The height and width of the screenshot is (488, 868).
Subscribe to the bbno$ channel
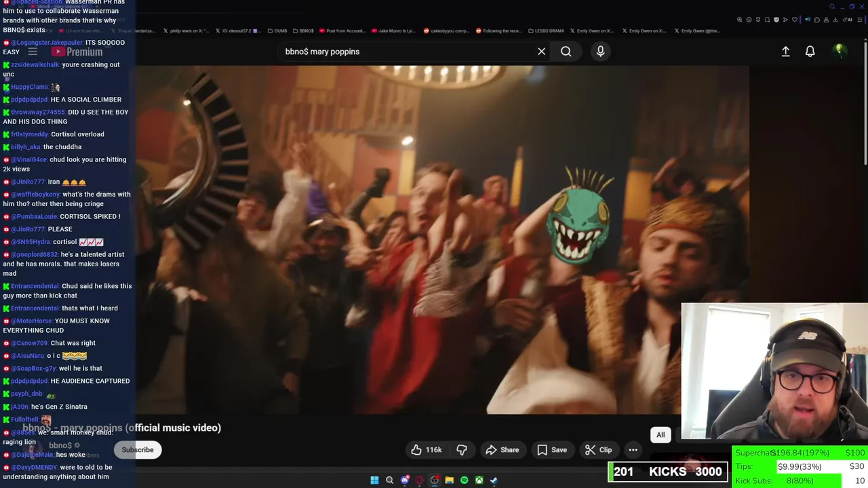pos(138,449)
